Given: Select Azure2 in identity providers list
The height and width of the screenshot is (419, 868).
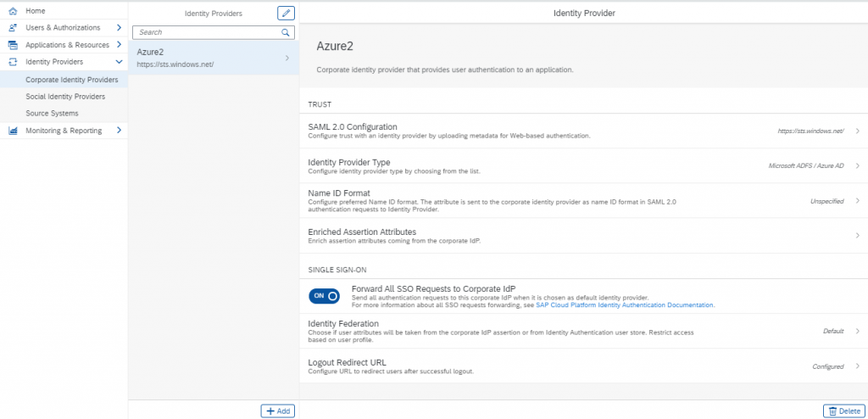Looking at the screenshot, I should click(214, 58).
